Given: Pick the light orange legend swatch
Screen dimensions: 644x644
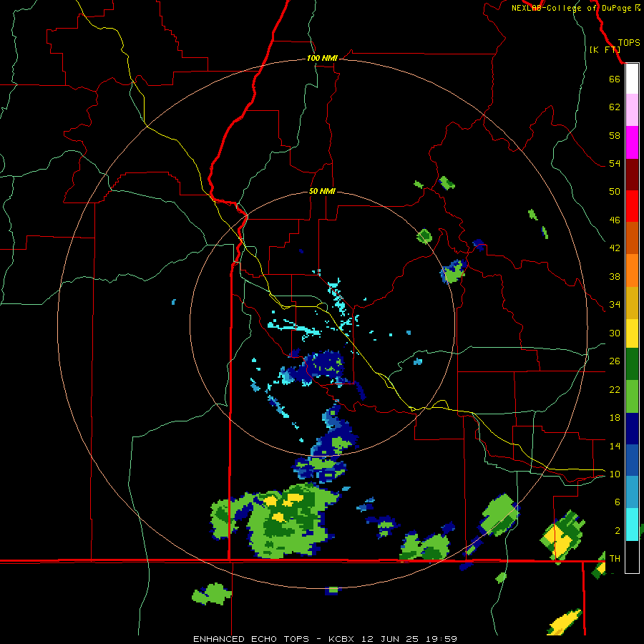Looking at the screenshot, I should pos(632,270).
